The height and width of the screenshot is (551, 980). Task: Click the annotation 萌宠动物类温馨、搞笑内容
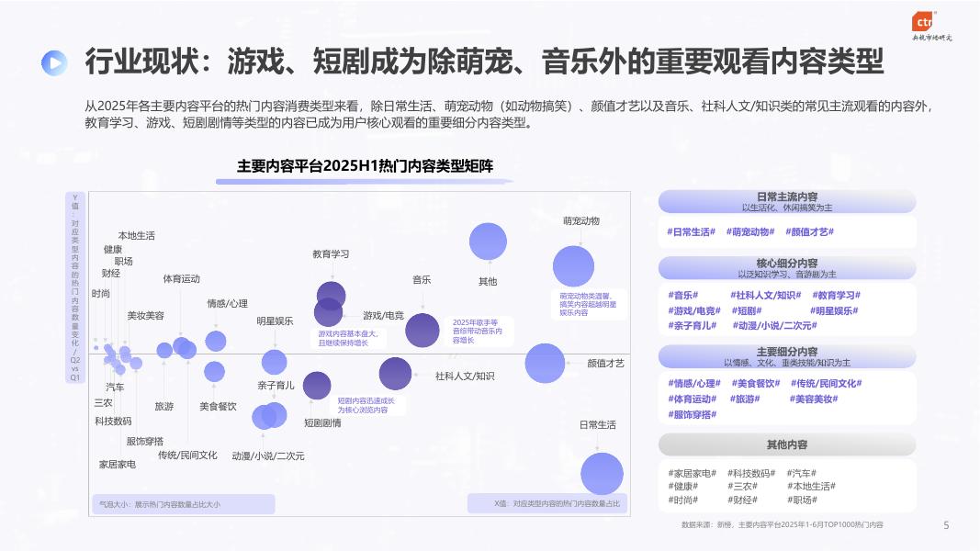[x=588, y=304]
